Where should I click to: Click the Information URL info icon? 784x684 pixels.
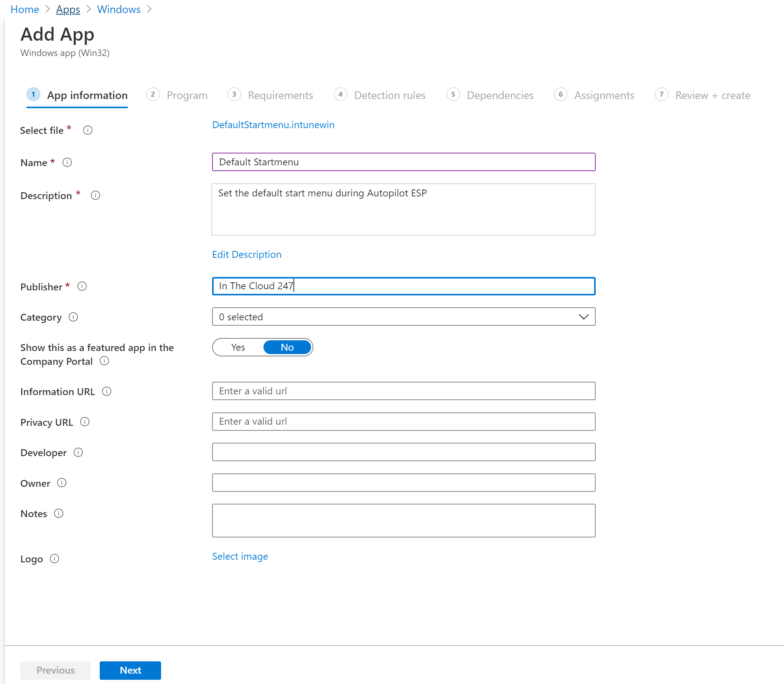coord(107,391)
